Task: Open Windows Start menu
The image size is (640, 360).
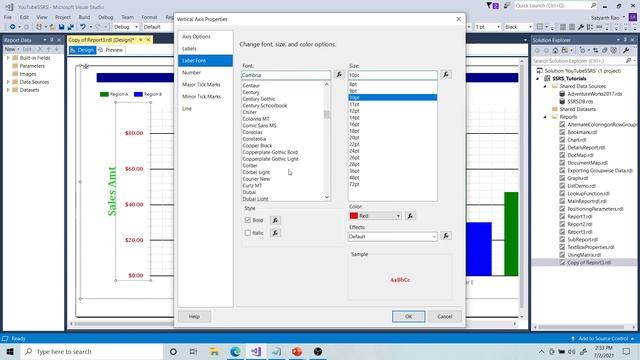Action: pos(10,351)
